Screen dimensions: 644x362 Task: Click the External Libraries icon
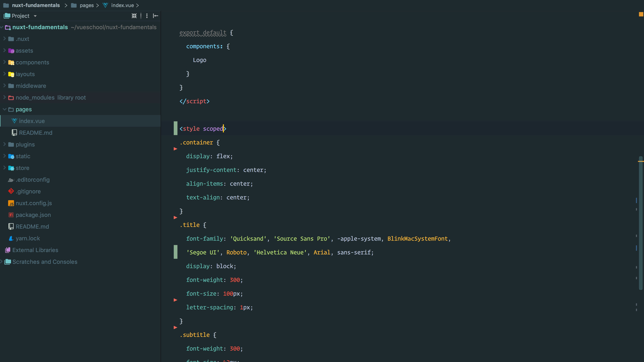8,250
